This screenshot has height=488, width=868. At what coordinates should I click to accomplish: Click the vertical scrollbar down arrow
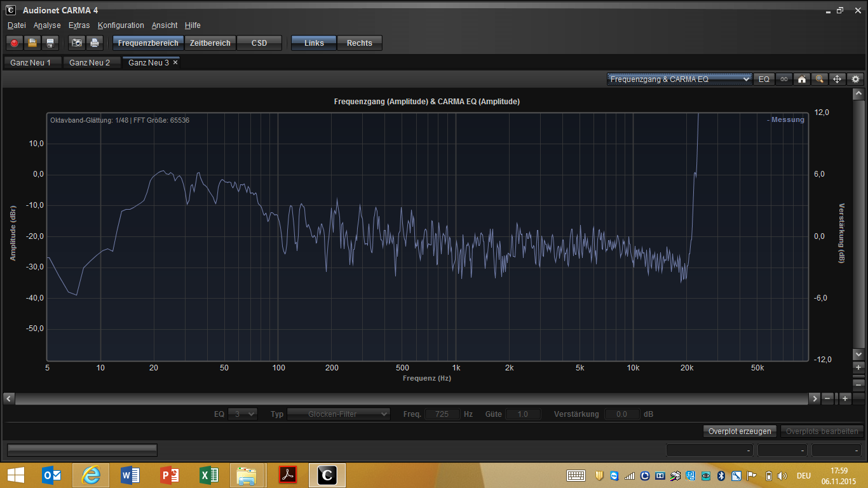tap(858, 354)
